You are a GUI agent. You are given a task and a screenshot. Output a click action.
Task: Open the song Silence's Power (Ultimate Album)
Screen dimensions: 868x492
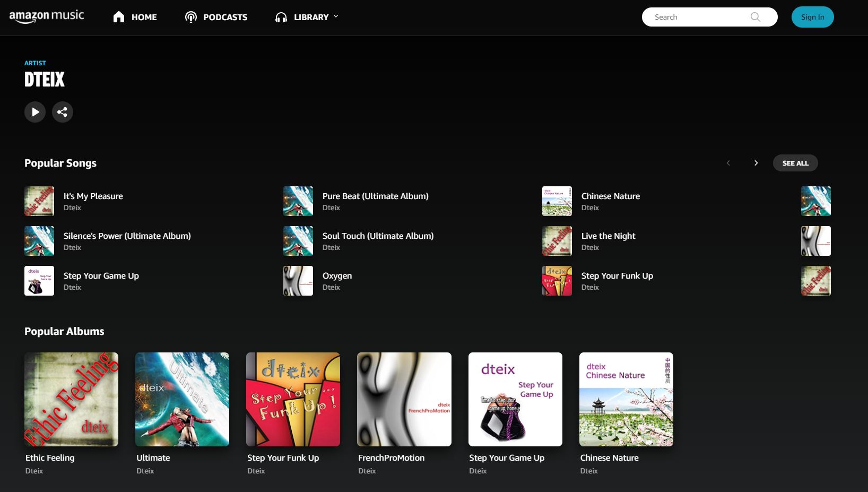127,236
